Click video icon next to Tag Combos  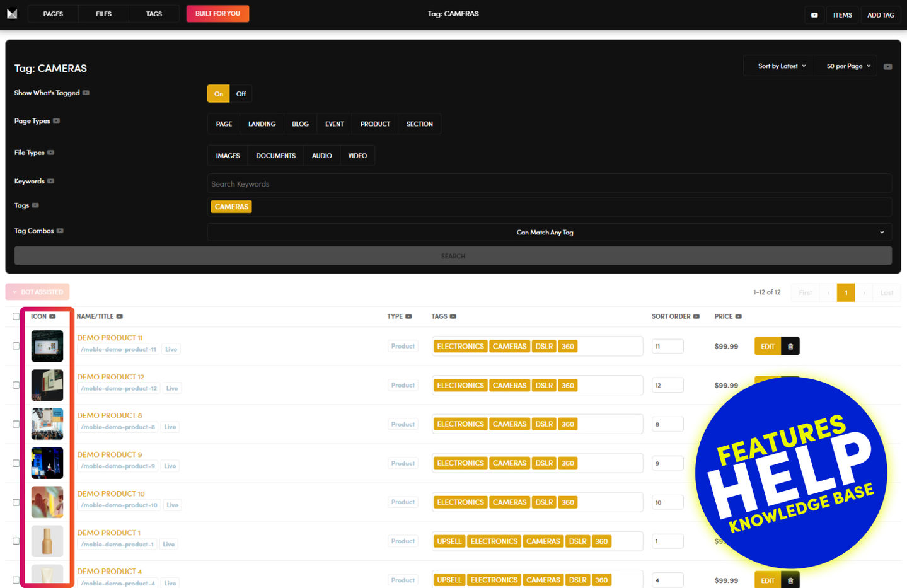coord(60,231)
